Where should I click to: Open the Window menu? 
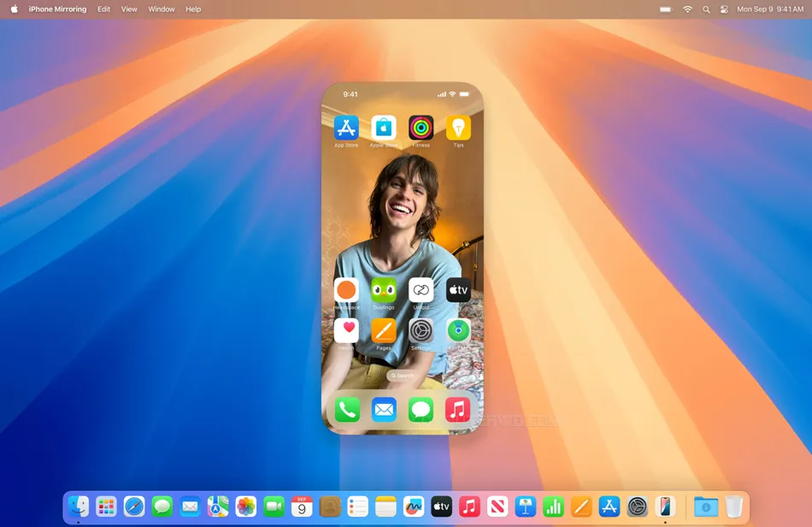coord(161,9)
